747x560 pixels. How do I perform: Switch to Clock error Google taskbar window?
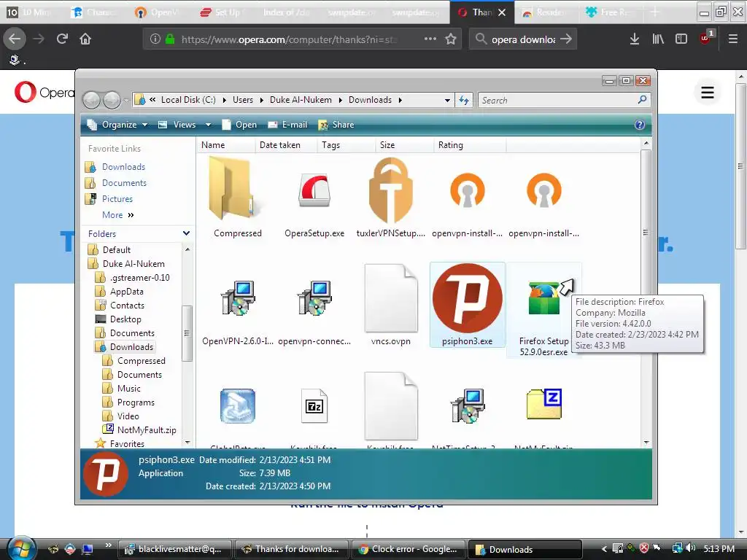click(409, 549)
